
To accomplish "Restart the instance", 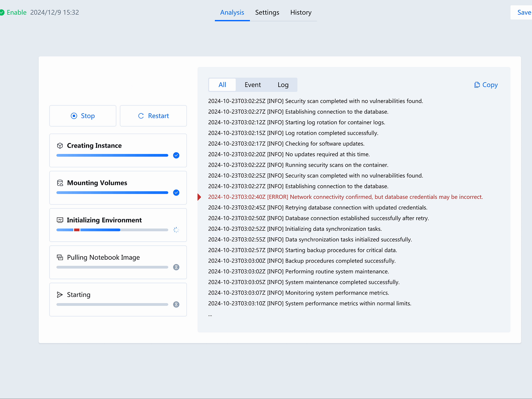I will (153, 116).
